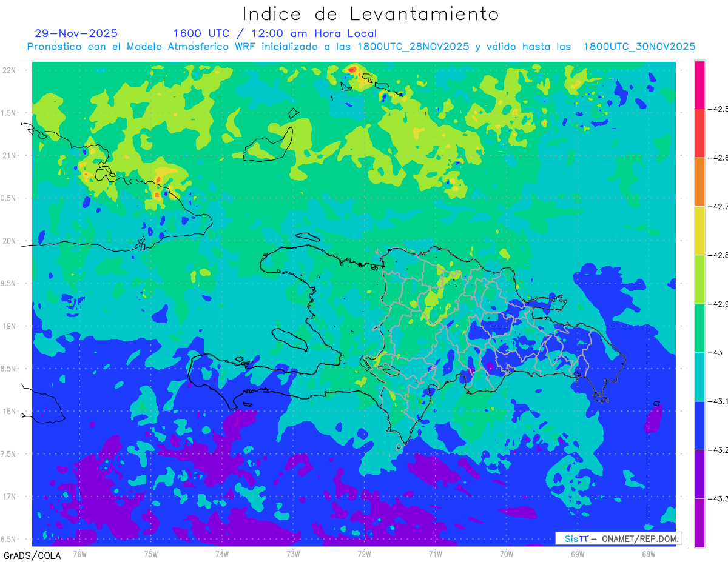This screenshot has width=728, height=562.
Task: Click the '-42.9' colorbar value
Action: (x=718, y=304)
